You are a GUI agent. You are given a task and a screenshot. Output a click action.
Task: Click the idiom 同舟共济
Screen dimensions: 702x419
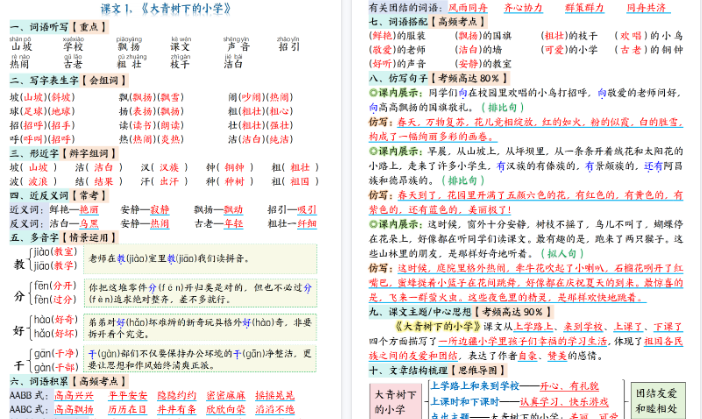[x=646, y=8]
